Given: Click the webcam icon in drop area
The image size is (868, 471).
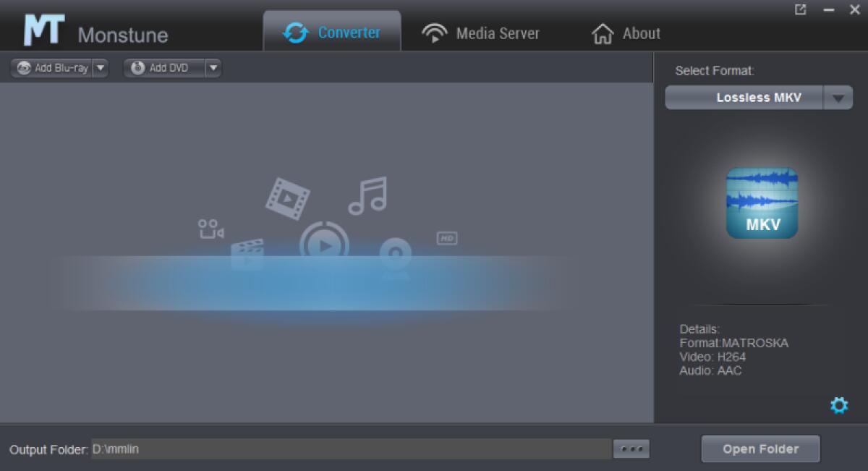Looking at the screenshot, I should (396, 257).
